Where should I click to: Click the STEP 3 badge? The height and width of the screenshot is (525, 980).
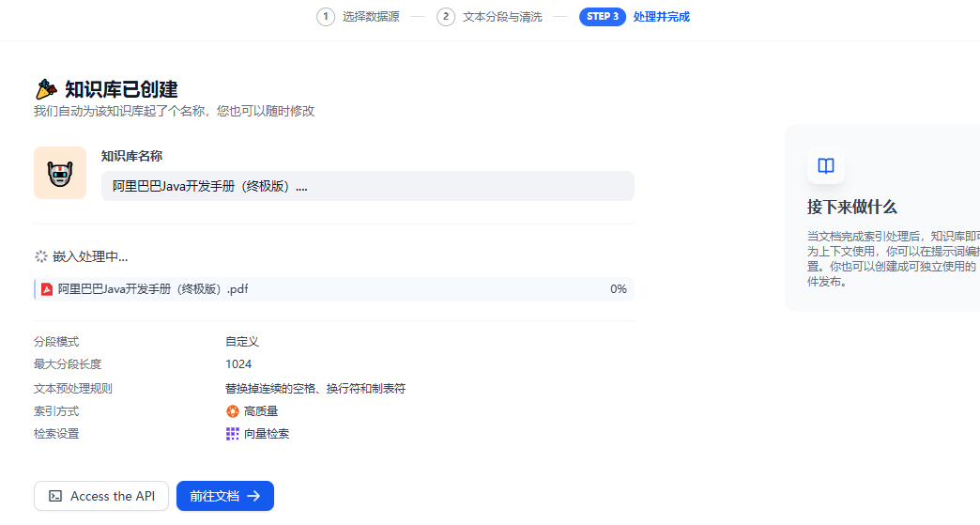click(x=603, y=17)
